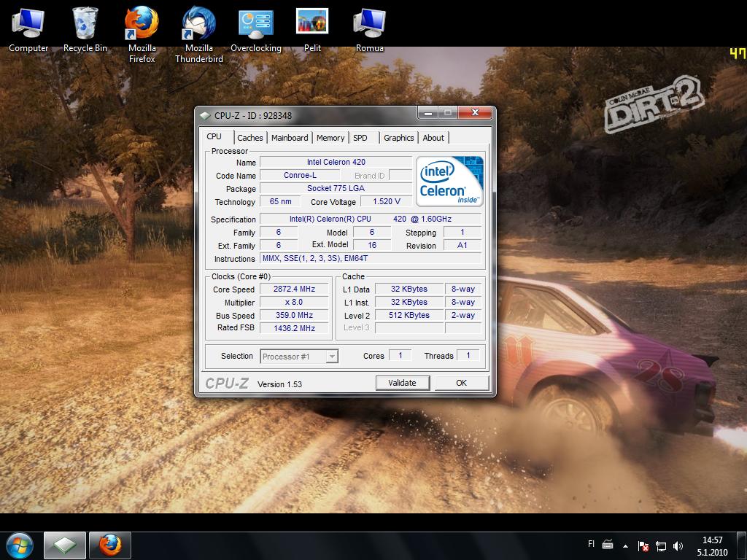The width and height of the screenshot is (747, 560).
Task: Open the Computer desktop icon
Action: point(28,29)
